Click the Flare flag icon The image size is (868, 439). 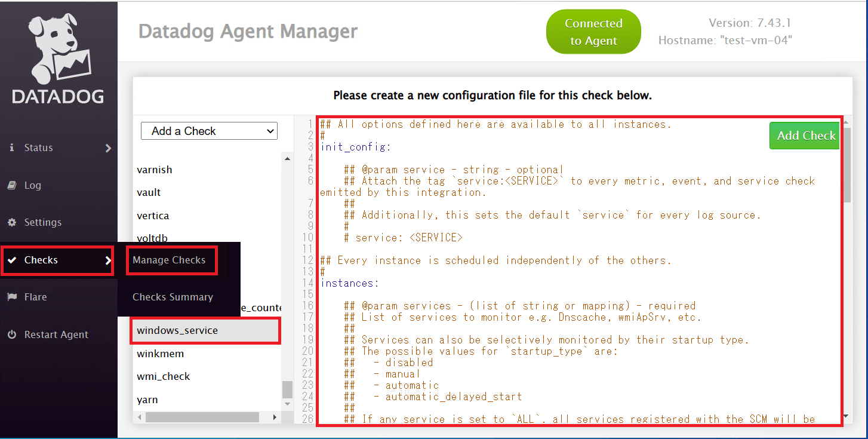(12, 297)
